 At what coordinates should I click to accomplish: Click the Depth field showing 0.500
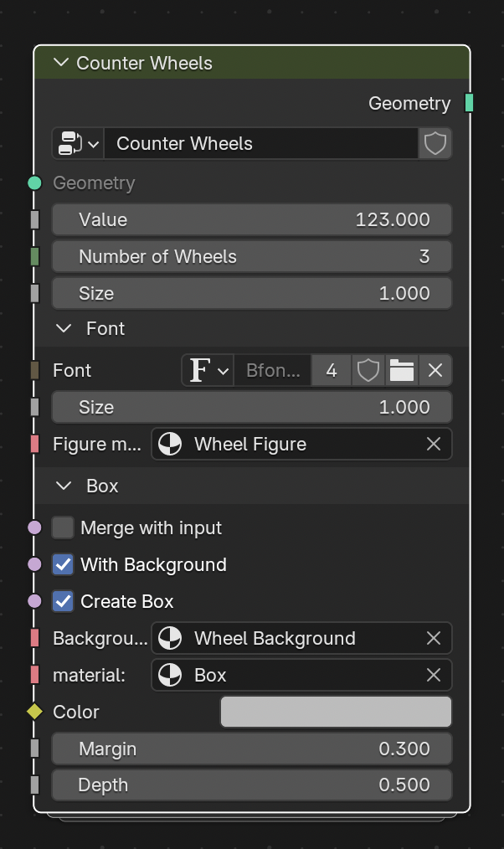[252, 785]
